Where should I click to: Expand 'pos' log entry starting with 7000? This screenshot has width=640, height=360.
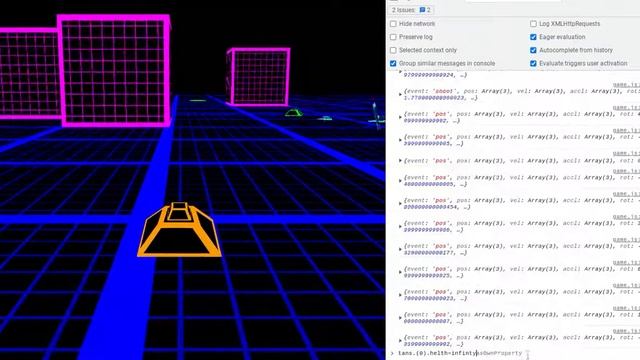tap(400, 295)
